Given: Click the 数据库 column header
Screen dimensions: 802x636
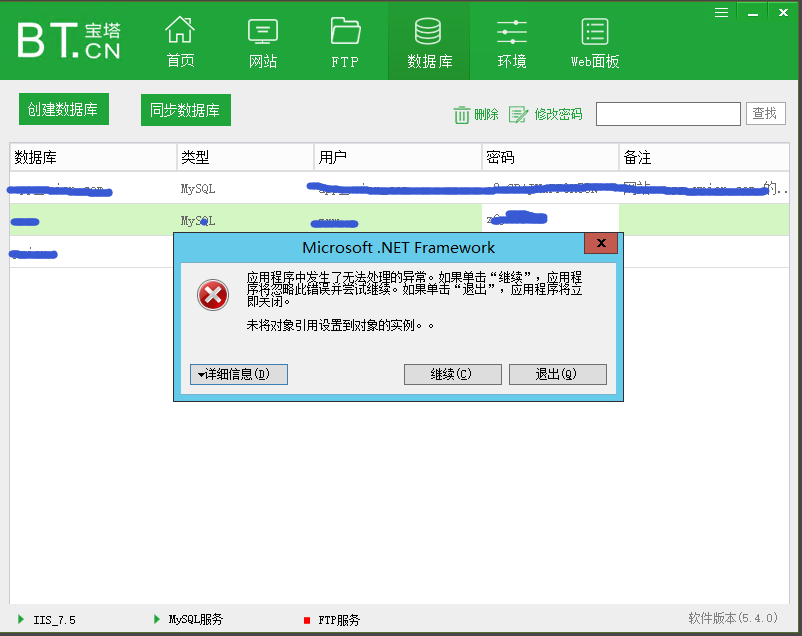Looking at the screenshot, I should tap(93, 157).
